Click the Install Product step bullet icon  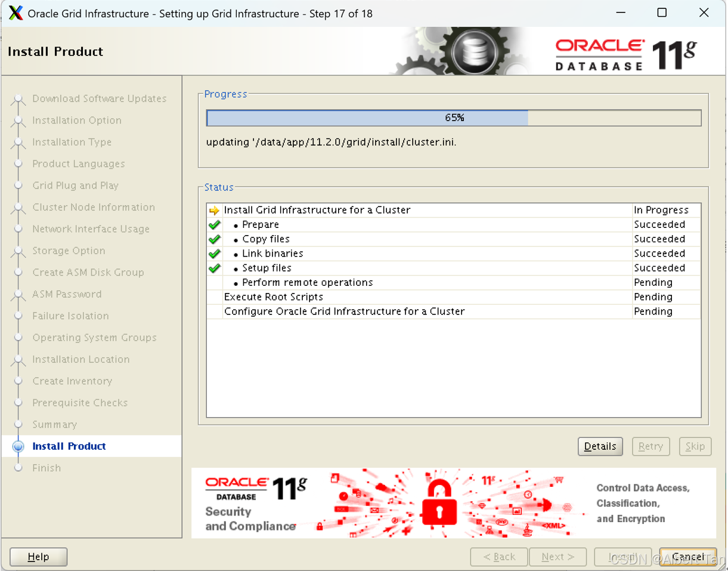pos(18,446)
